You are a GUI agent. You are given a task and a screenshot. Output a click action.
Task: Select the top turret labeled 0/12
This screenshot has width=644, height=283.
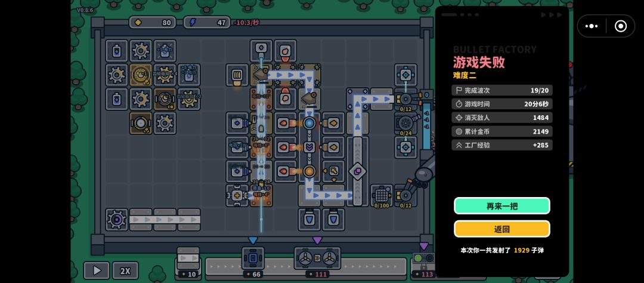pos(406,99)
